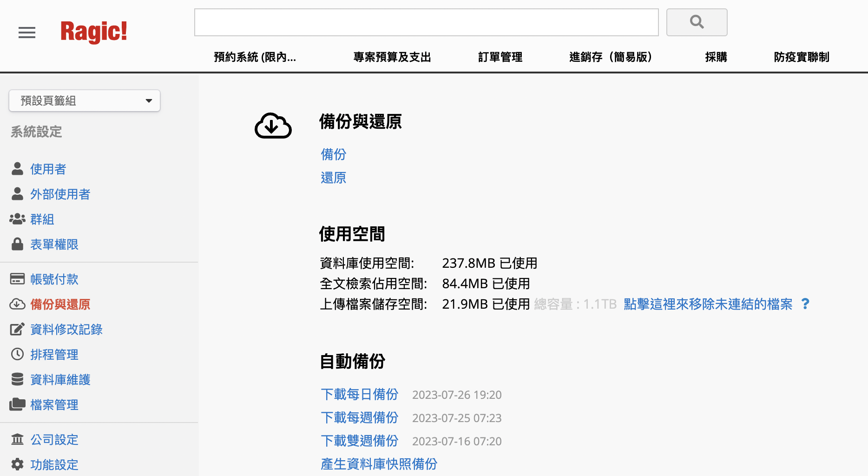Click 點擊這裡來移除未連結的檔案 link

tap(708, 304)
